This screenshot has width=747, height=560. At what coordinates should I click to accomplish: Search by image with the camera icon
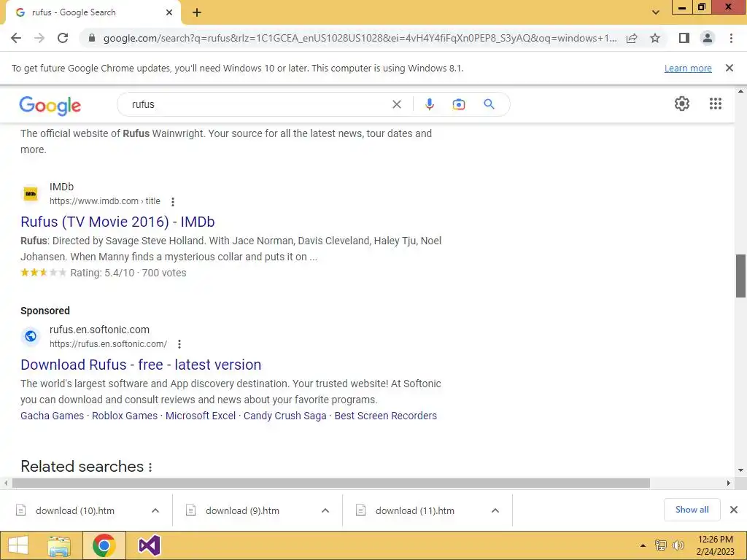click(x=458, y=104)
